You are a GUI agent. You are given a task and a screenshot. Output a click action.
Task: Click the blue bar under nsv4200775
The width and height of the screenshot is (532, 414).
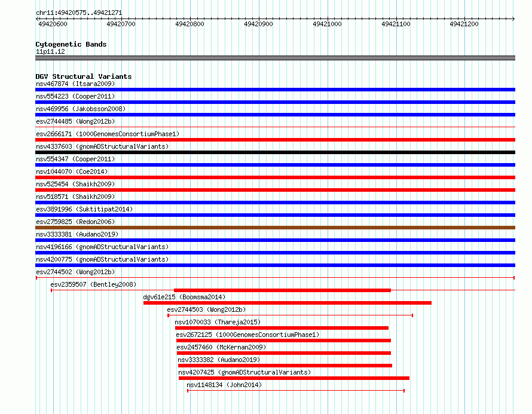click(275, 265)
